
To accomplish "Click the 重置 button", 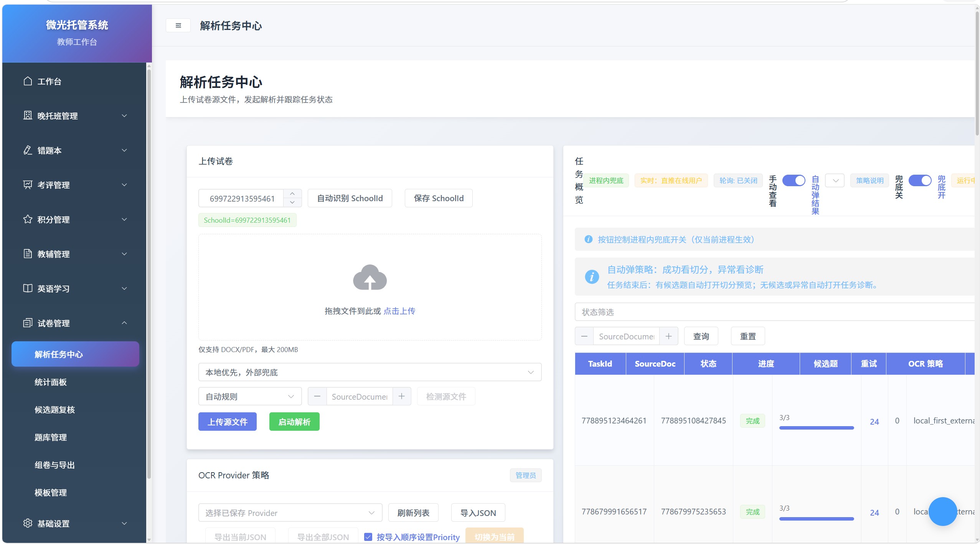I will (x=748, y=336).
